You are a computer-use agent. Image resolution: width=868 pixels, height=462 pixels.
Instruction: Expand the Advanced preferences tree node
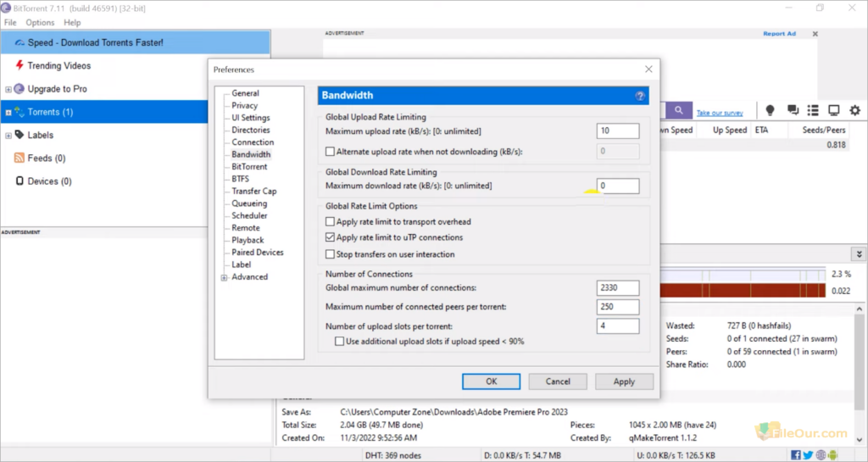tap(224, 277)
